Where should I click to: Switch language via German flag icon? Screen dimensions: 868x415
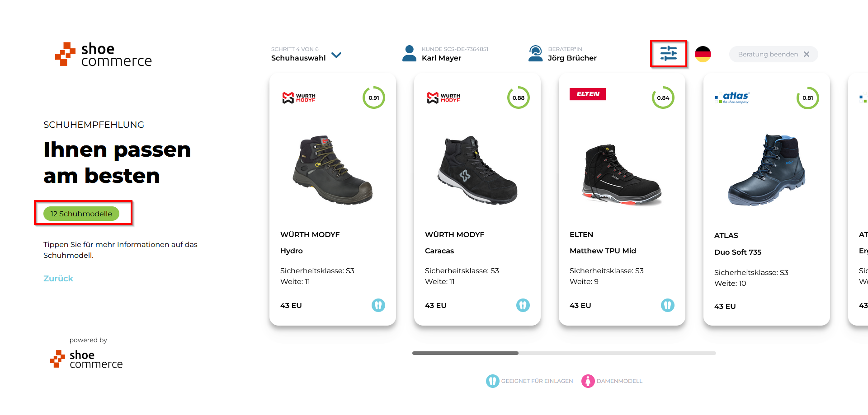(703, 54)
